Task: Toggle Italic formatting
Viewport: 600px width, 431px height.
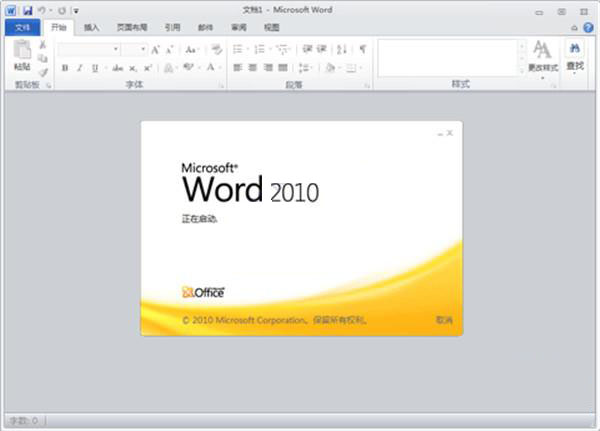Action: point(79,68)
